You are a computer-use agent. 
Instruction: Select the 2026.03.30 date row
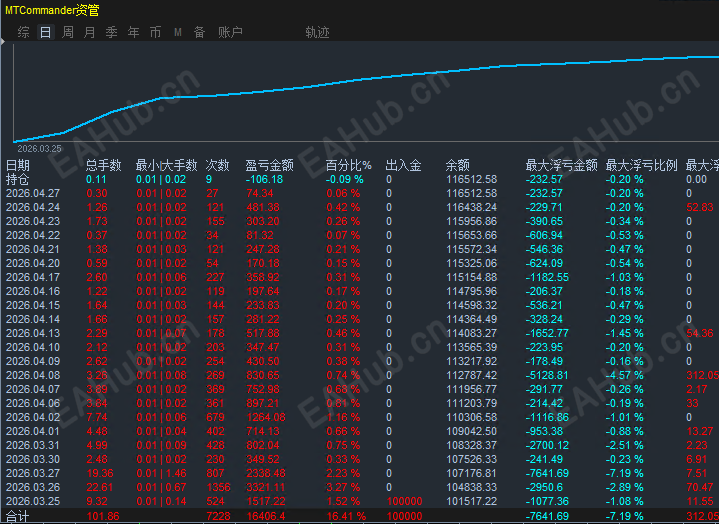[360, 459]
